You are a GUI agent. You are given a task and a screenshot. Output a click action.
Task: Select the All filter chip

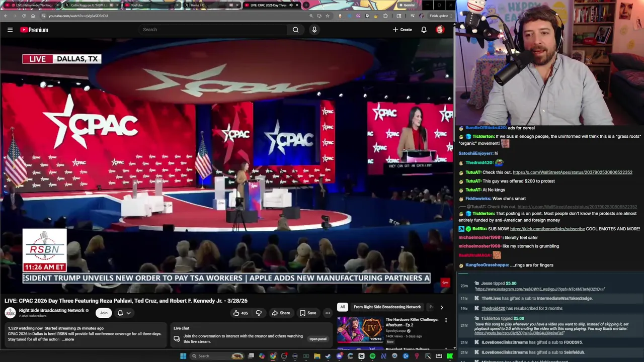(343, 307)
